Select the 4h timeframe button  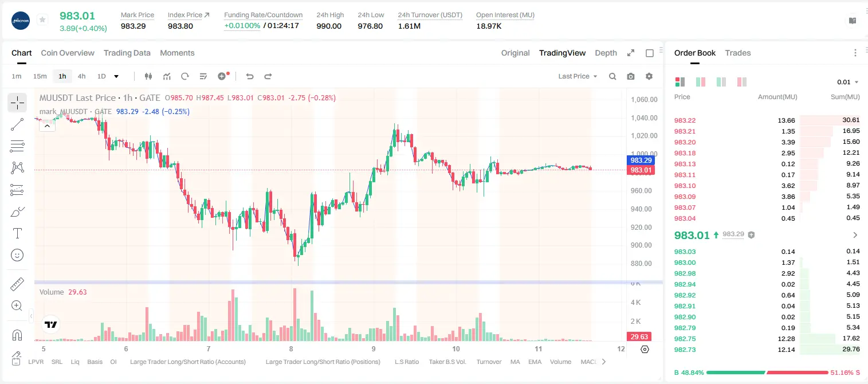[x=82, y=76]
